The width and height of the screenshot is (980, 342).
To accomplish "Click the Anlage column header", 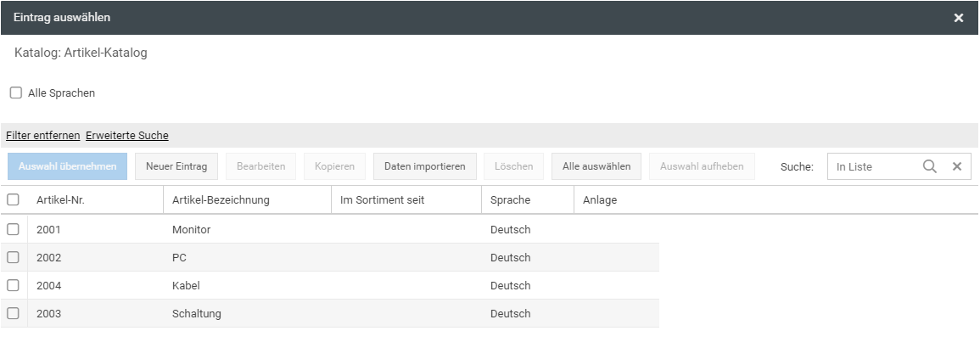I will 600,200.
